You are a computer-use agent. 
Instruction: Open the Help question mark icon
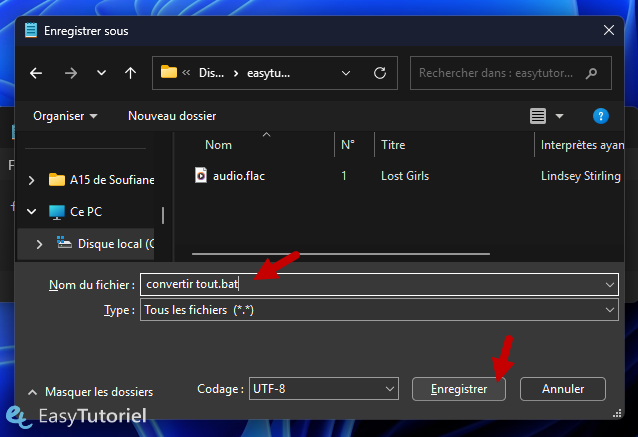pyautogui.click(x=600, y=116)
